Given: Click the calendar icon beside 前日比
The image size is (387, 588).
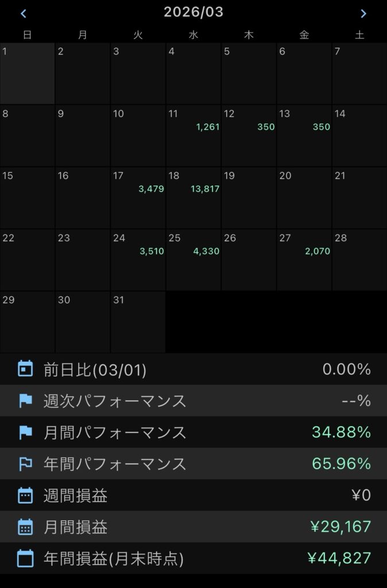Looking at the screenshot, I should pyautogui.click(x=25, y=369).
